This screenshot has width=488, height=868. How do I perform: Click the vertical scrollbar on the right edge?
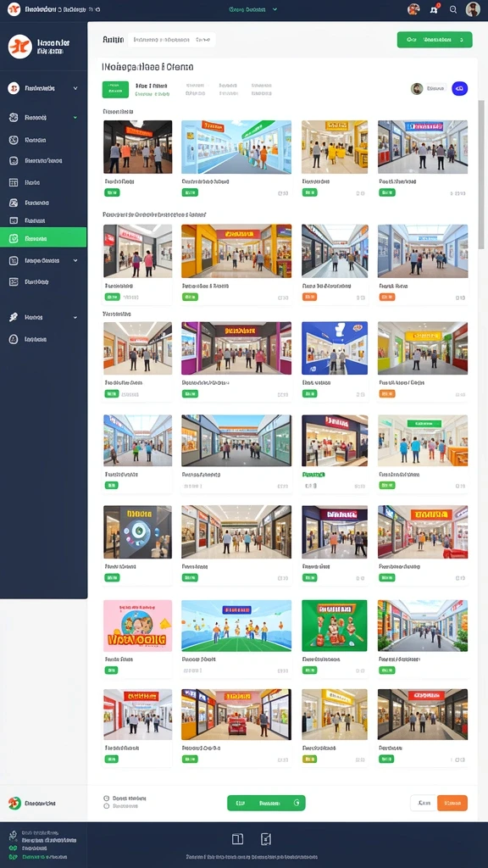pos(481,175)
